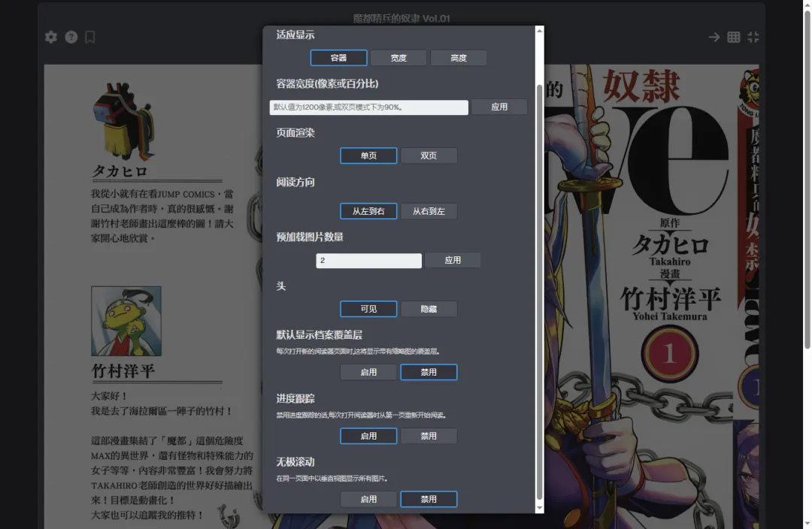This screenshot has height=529, width=812.
Task: Click the 进度跟踪 heading
Action: click(295, 398)
